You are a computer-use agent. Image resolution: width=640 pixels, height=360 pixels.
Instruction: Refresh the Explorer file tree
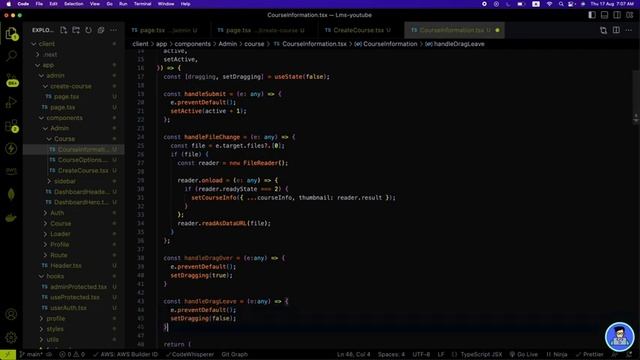(x=89, y=30)
